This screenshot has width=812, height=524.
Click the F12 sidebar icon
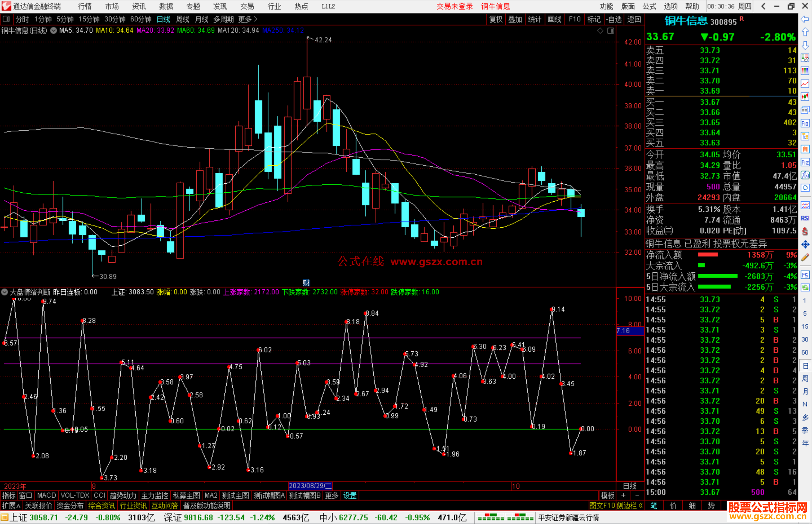805,162
